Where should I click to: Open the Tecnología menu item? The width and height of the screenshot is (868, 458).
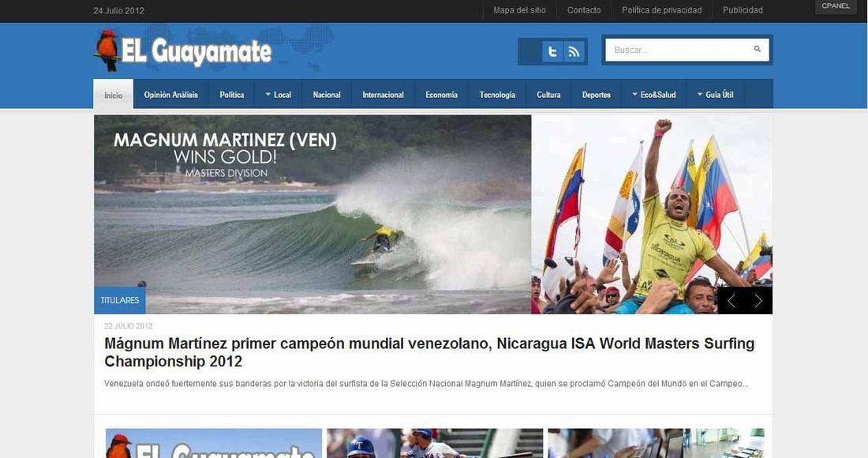pos(497,94)
